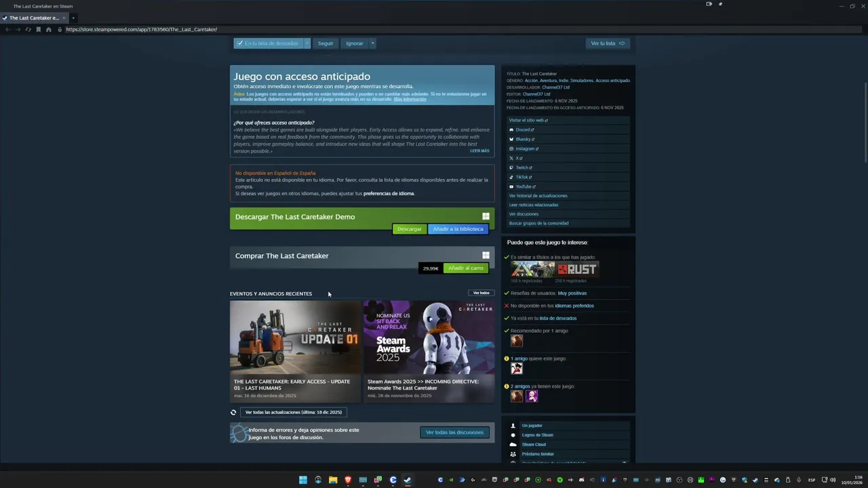This screenshot has width=868, height=488.
Task: Select The Last Caretaker browser tab
Action: pos(33,18)
